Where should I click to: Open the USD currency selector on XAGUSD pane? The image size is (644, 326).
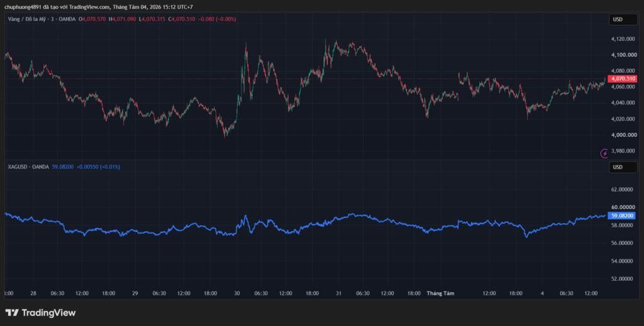[x=623, y=167]
